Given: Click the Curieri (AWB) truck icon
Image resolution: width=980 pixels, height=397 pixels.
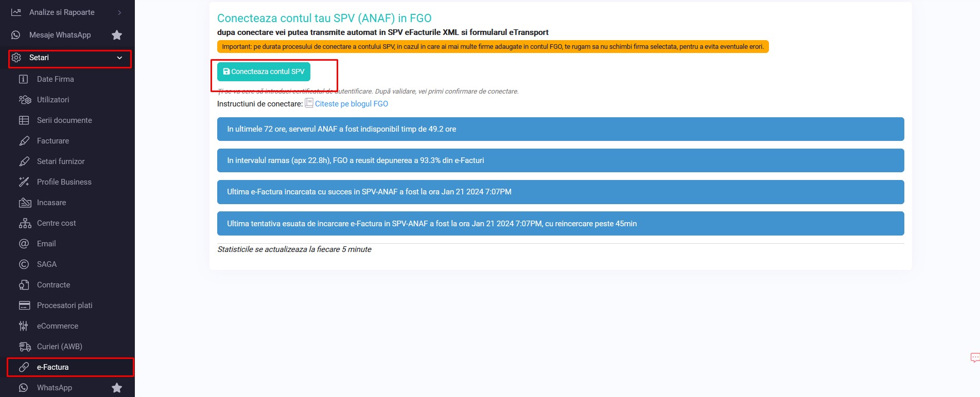Looking at the screenshot, I should pos(25,347).
